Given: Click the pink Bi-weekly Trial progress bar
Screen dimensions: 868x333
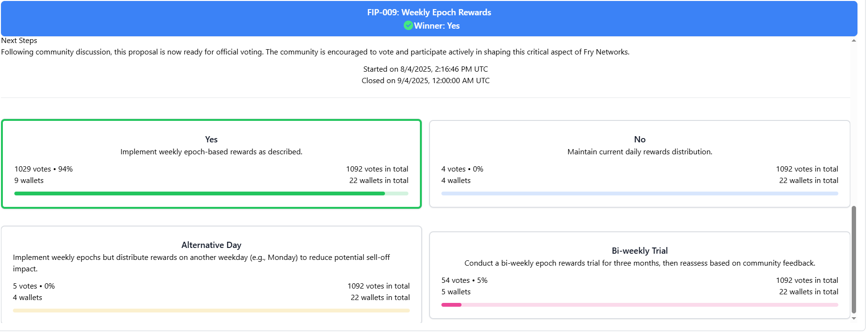Looking at the screenshot, I should click(640, 305).
